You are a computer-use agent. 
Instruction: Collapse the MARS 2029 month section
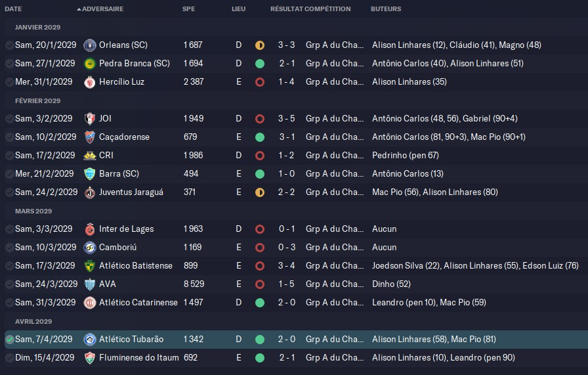click(x=33, y=211)
